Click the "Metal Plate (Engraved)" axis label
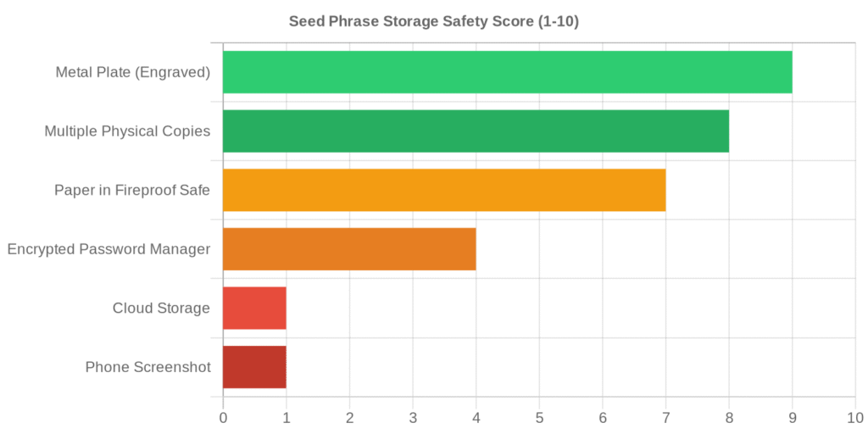The image size is (868, 434). [132, 72]
